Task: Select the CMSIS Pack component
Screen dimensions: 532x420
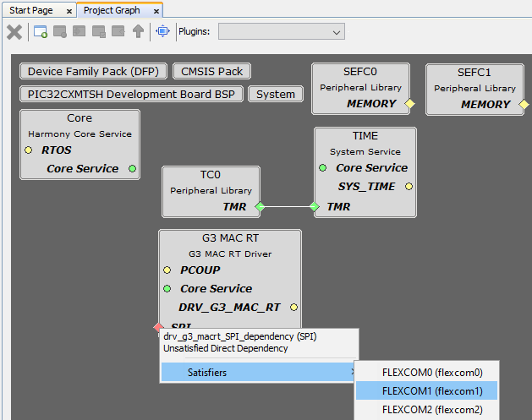Action: [x=212, y=72]
